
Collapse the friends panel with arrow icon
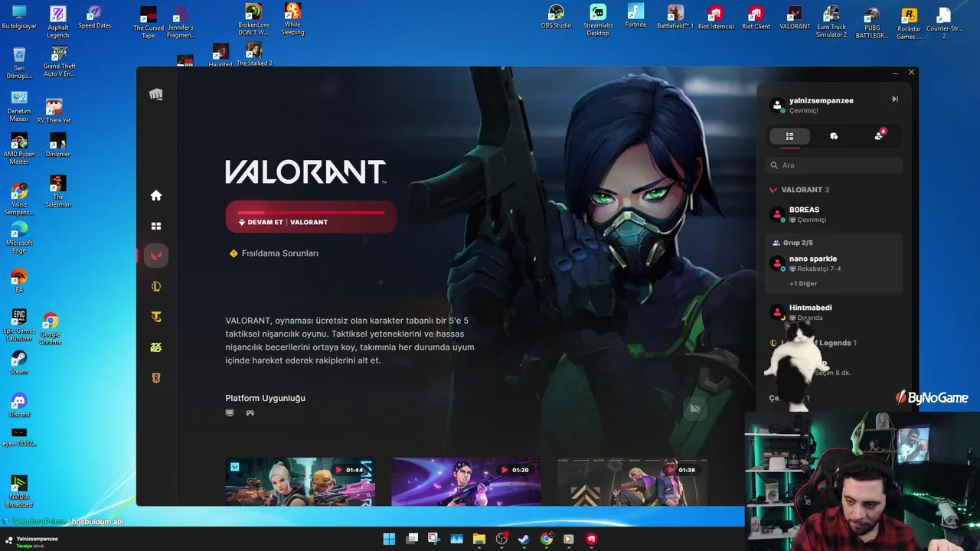(x=894, y=99)
